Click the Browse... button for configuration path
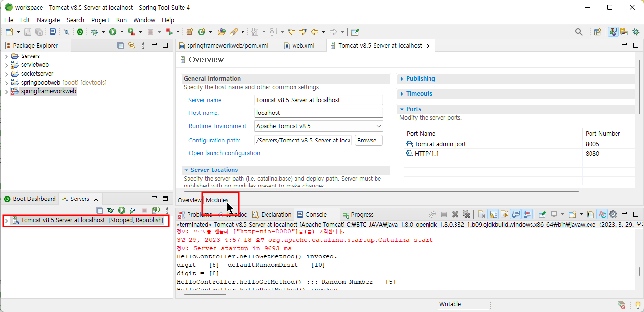The height and width of the screenshot is (312, 644). tap(369, 141)
